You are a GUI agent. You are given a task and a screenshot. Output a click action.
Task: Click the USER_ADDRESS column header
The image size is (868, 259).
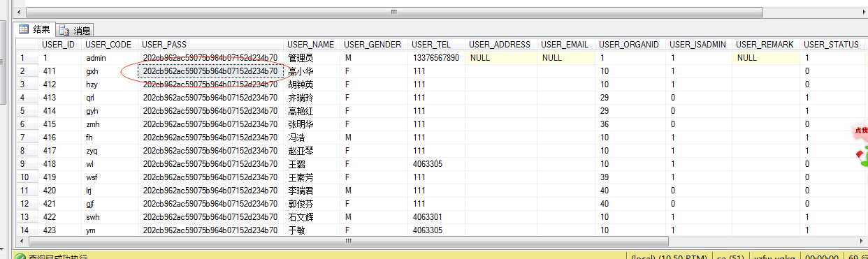[501, 44]
